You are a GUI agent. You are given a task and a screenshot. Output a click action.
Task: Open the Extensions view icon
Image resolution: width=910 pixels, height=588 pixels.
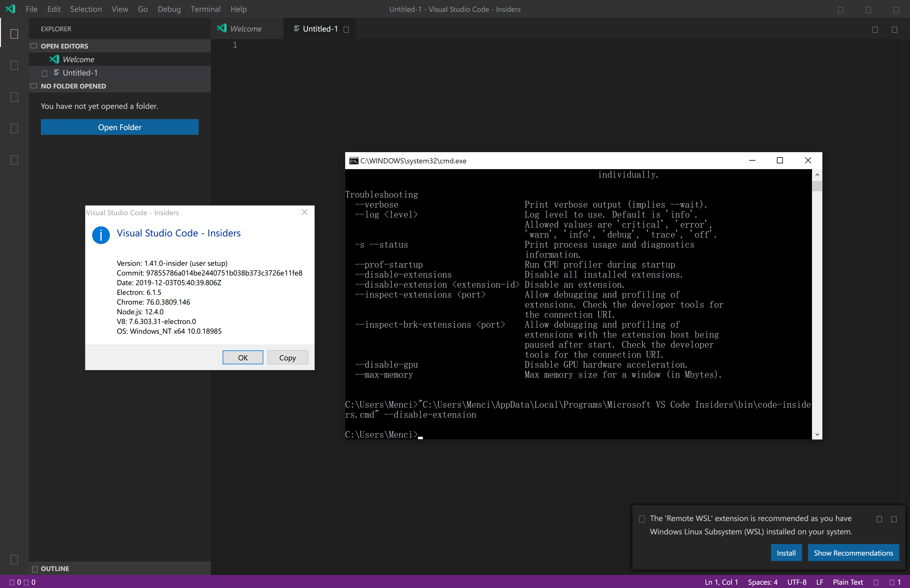point(14,160)
